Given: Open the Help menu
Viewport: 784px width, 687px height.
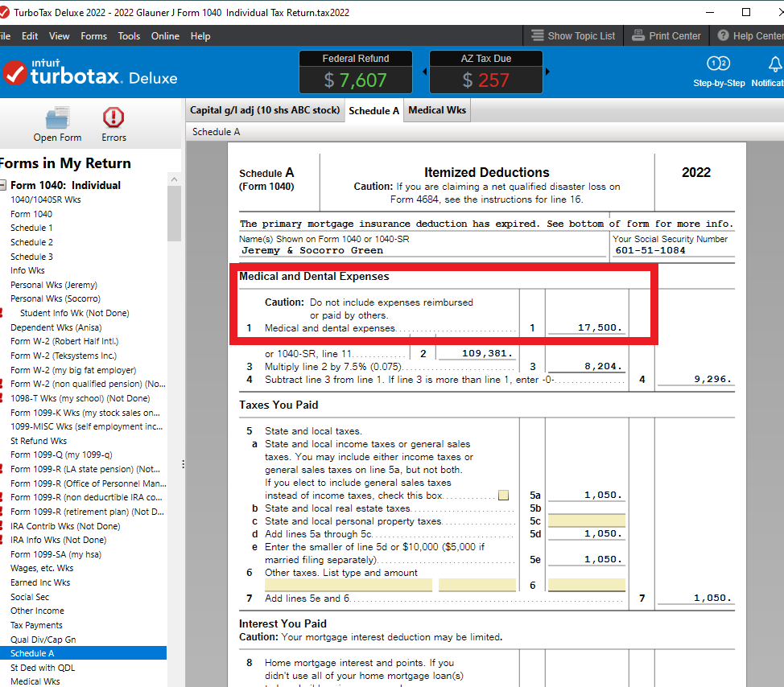Looking at the screenshot, I should tap(200, 36).
